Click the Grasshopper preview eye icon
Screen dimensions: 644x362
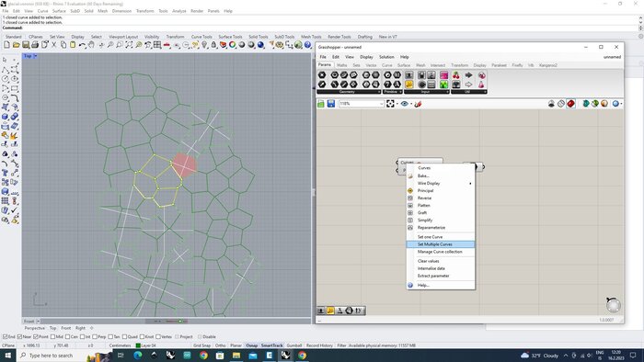pos(405,104)
